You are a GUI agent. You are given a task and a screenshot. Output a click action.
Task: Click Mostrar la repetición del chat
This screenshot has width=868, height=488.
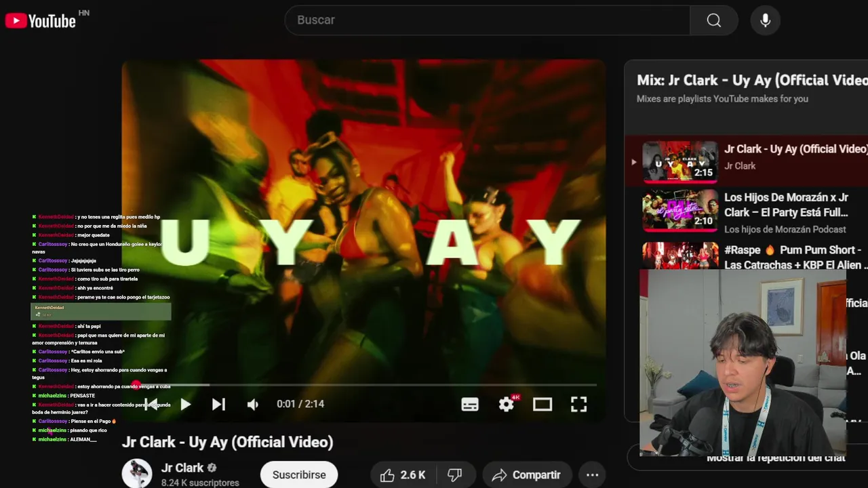coord(776,458)
